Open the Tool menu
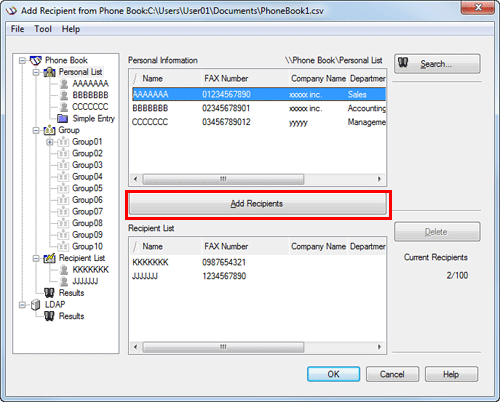500x402 pixels. (43, 29)
